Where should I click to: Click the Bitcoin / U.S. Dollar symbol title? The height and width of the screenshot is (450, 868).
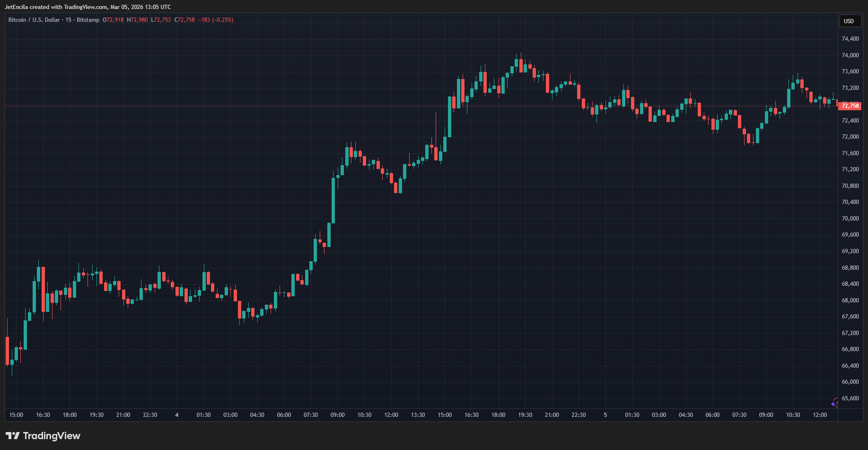tap(34, 20)
